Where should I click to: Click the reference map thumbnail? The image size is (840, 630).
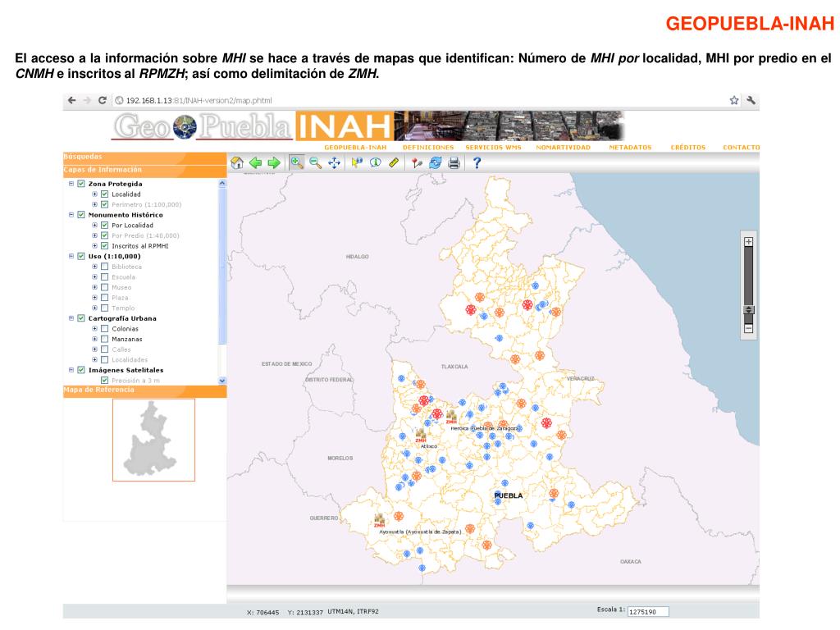(153, 440)
